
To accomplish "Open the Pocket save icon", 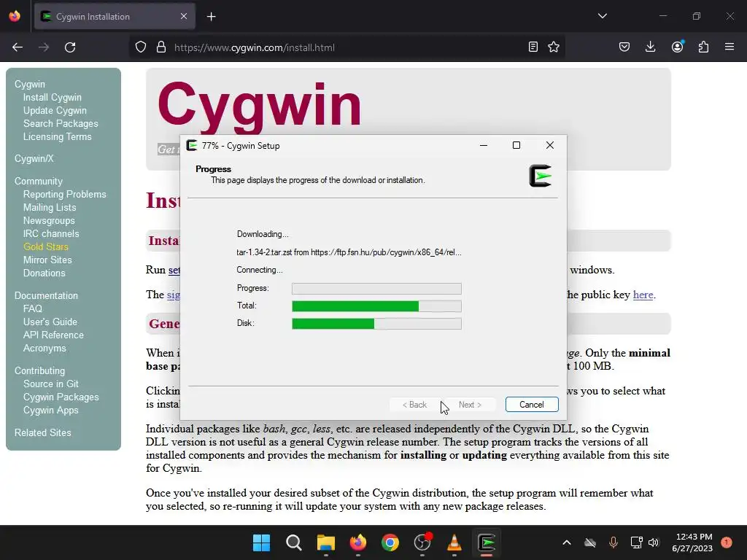I will pos(624,47).
